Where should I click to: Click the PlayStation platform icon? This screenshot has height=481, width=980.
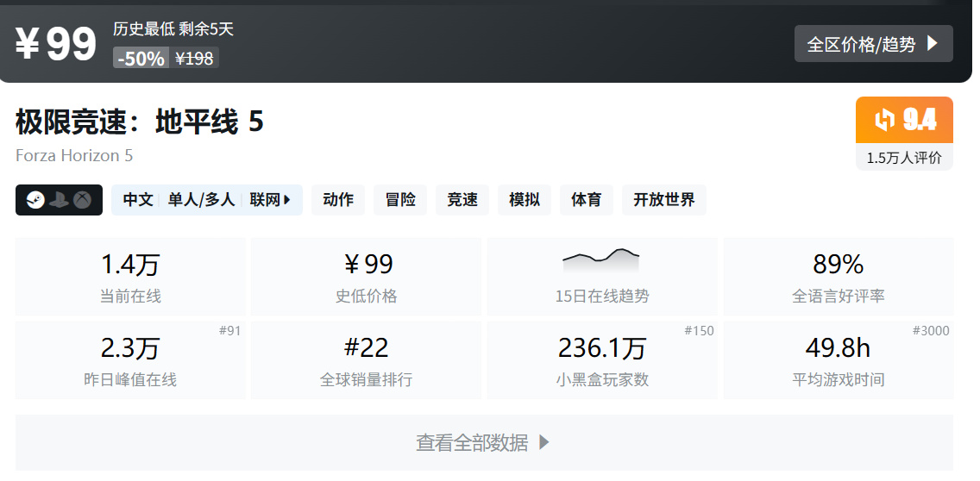click(x=59, y=200)
